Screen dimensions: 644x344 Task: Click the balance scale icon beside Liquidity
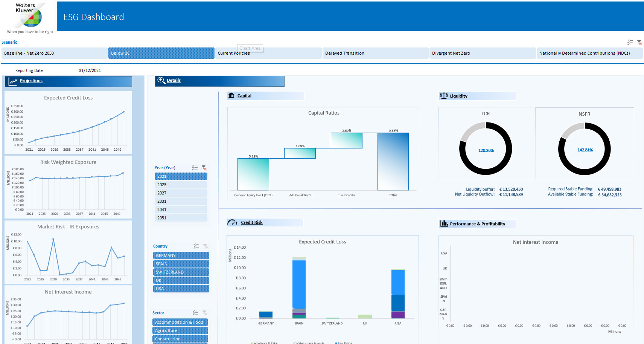coord(444,96)
